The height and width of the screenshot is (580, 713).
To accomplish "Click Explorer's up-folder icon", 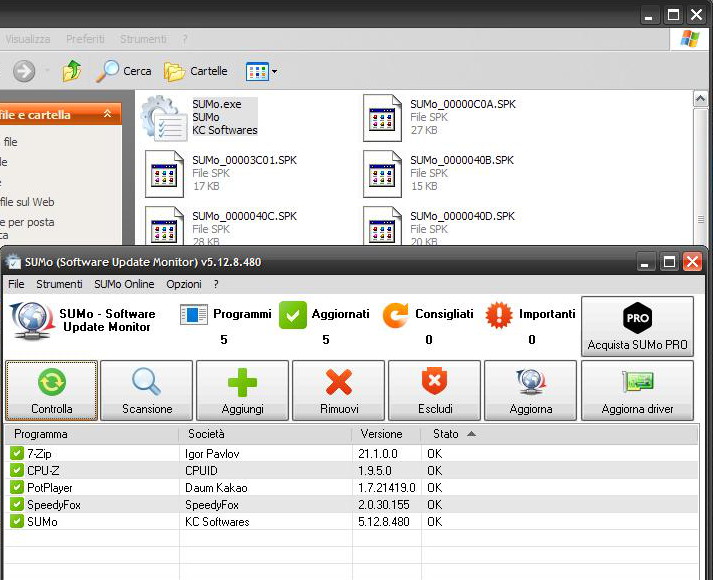I will coord(71,71).
